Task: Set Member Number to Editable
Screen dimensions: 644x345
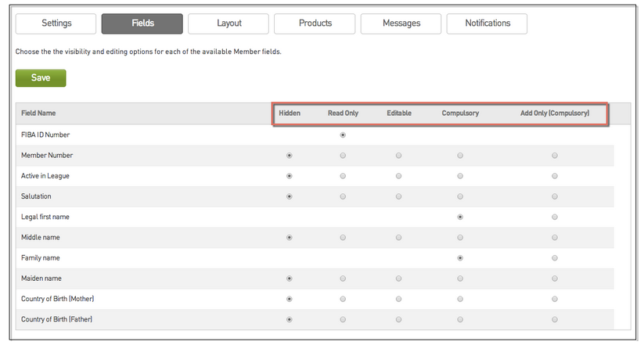Action: [x=398, y=156]
